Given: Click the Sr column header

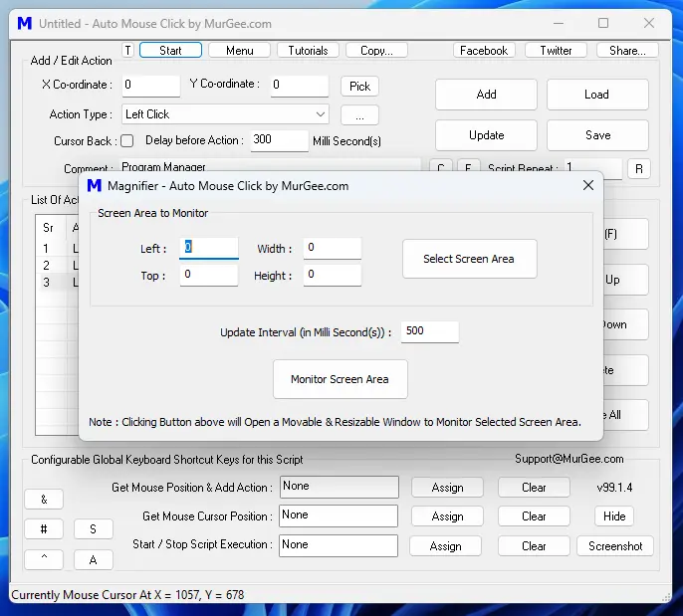Looking at the screenshot, I should click(x=51, y=228).
